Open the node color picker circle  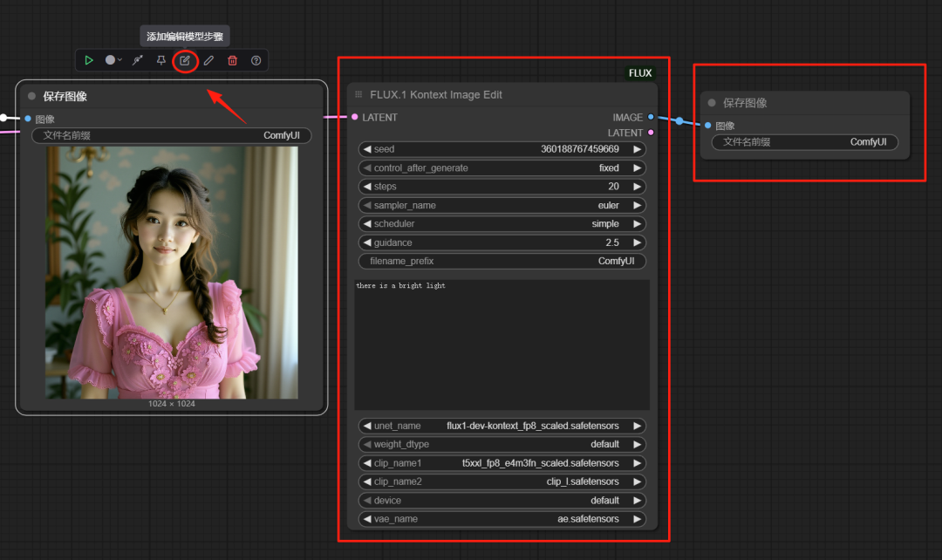point(110,60)
